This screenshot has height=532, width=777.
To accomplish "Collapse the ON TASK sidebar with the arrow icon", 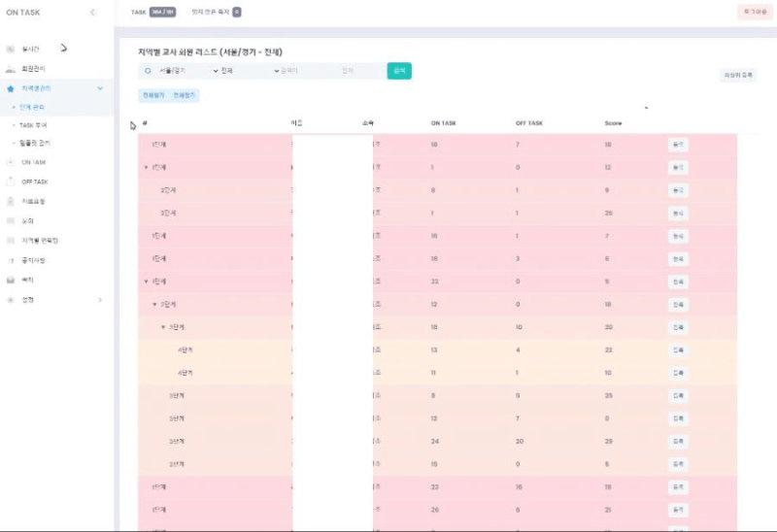I will click(92, 13).
